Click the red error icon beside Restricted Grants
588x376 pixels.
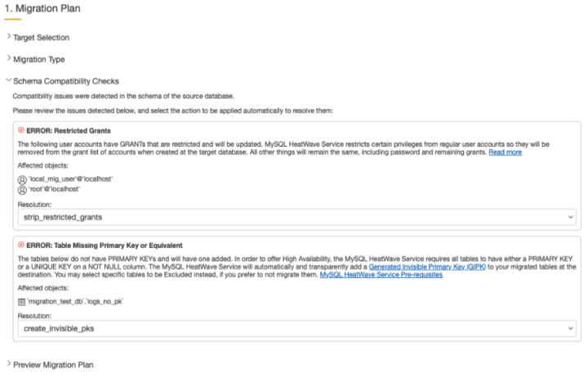click(x=21, y=130)
